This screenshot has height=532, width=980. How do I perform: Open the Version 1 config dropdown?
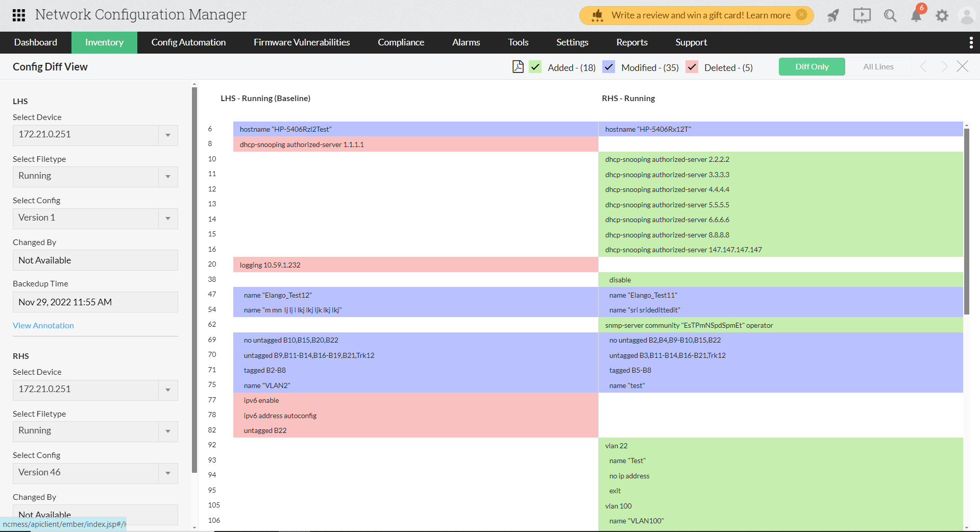click(168, 219)
